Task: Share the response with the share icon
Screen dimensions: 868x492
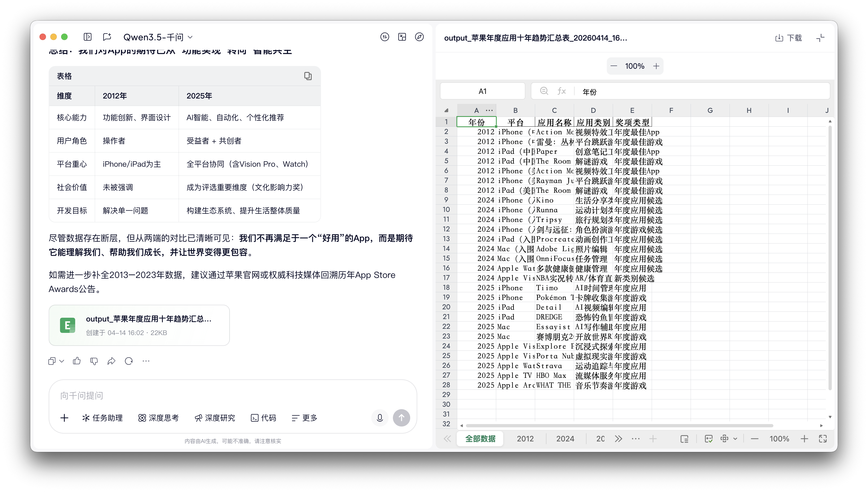Action: click(x=111, y=361)
